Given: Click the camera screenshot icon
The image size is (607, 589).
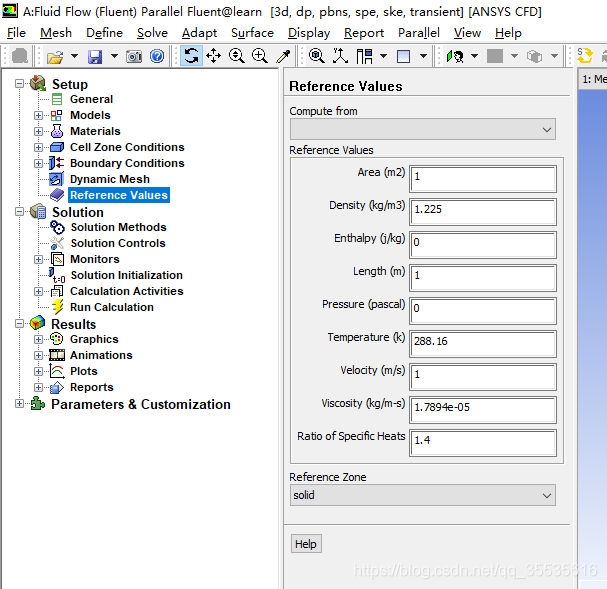Looking at the screenshot, I should pyautogui.click(x=134, y=57).
